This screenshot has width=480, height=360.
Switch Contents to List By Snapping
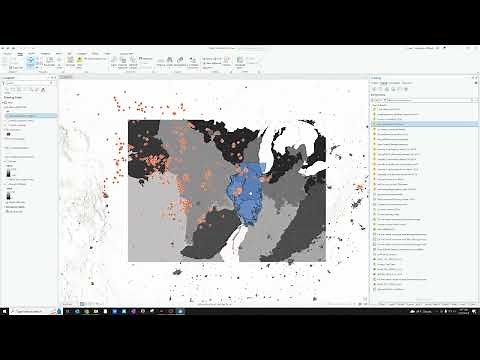click(31, 90)
